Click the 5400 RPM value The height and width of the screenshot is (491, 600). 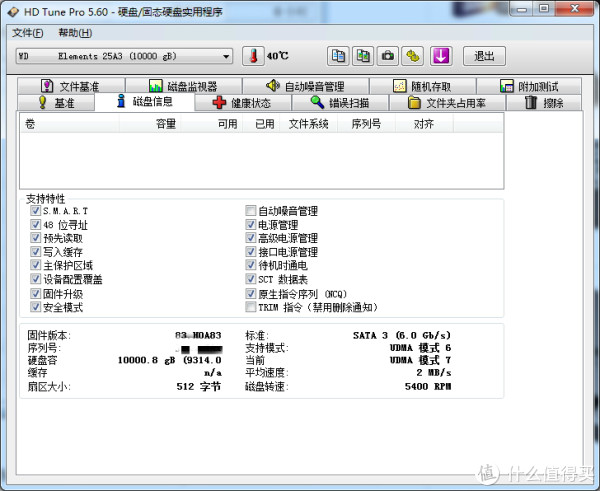pyautogui.click(x=428, y=386)
